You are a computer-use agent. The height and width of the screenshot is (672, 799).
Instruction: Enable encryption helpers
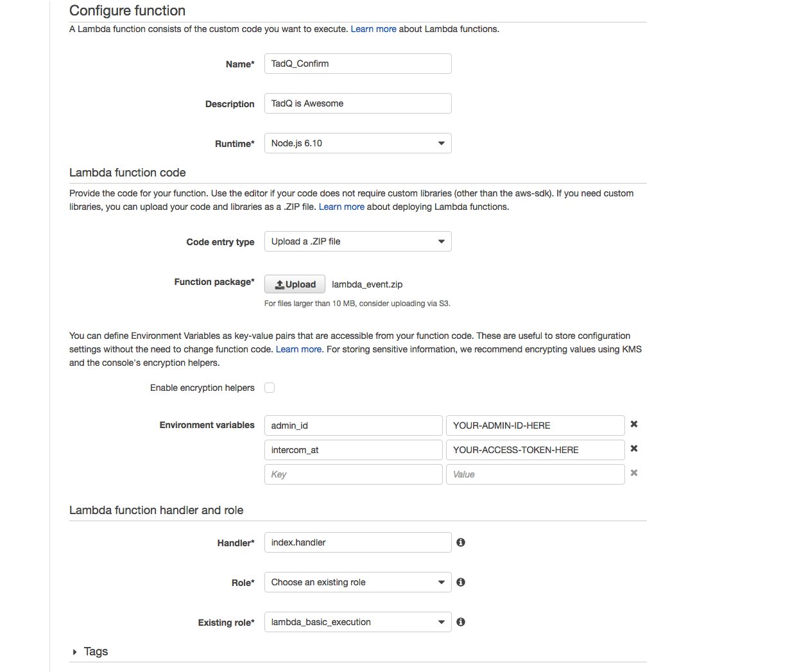270,387
